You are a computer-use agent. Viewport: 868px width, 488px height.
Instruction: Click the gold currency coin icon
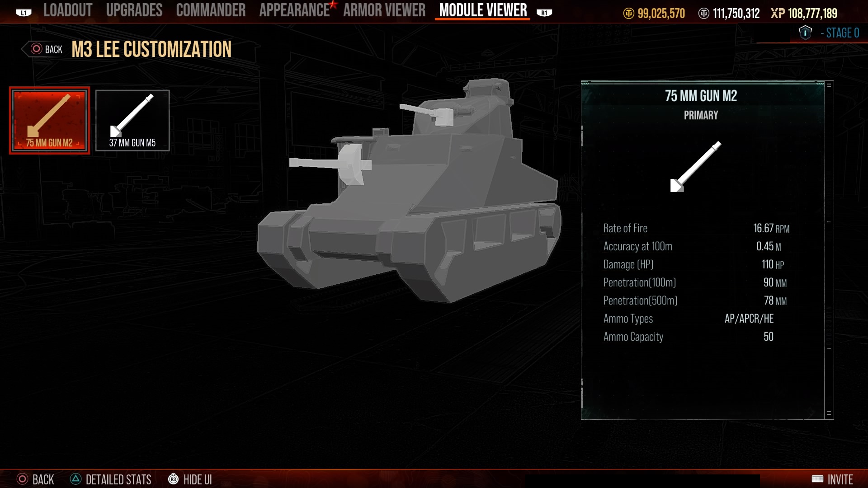click(629, 14)
